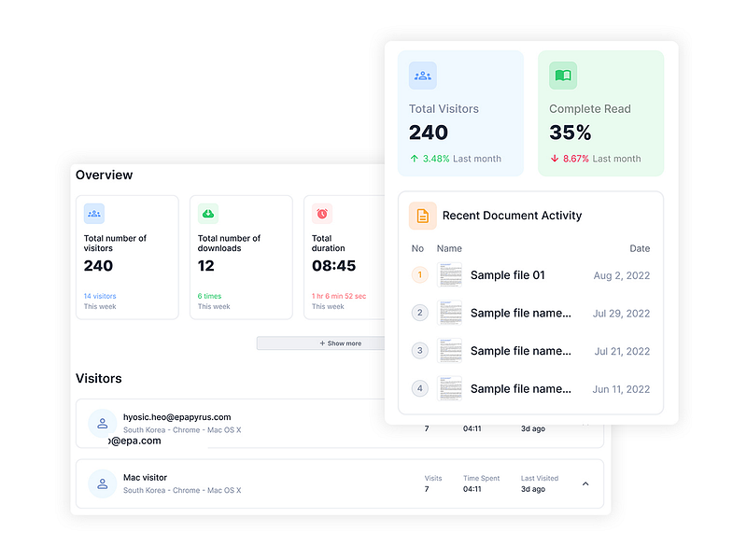Open the email hyosic.heo@epapyrus.com

(x=176, y=416)
